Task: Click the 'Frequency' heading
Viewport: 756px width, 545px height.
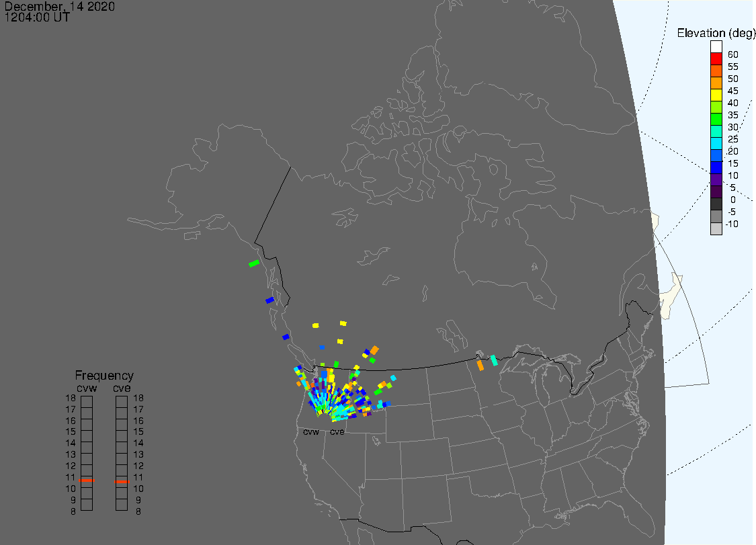Action: 104,375
